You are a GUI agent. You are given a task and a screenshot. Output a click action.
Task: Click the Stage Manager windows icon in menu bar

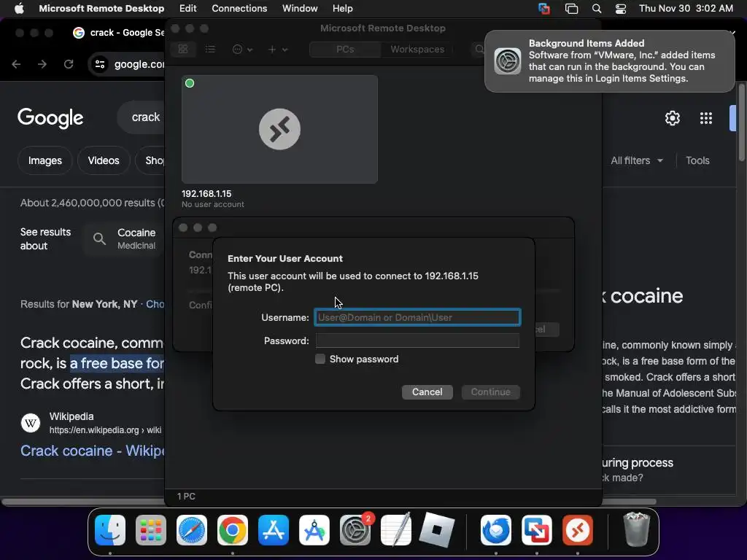(571, 9)
